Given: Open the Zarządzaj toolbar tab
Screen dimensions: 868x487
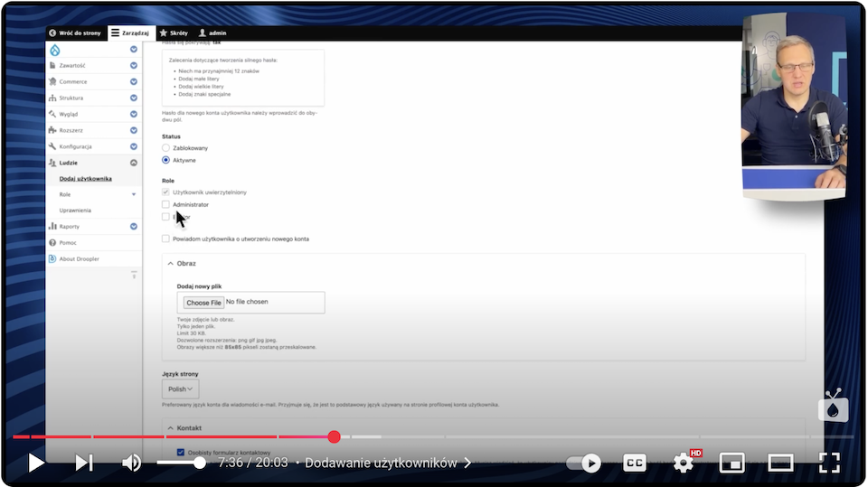Looking at the screenshot, I should (x=130, y=33).
